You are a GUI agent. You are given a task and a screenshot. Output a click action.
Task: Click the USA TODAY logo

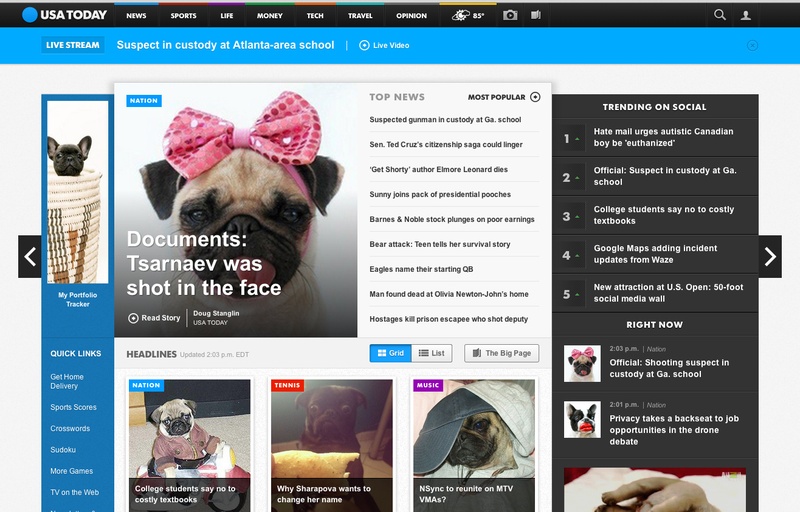(x=64, y=15)
